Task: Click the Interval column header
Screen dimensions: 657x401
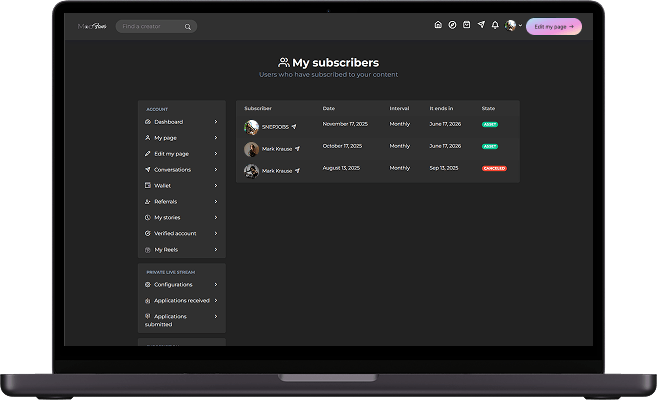Action: pos(399,108)
